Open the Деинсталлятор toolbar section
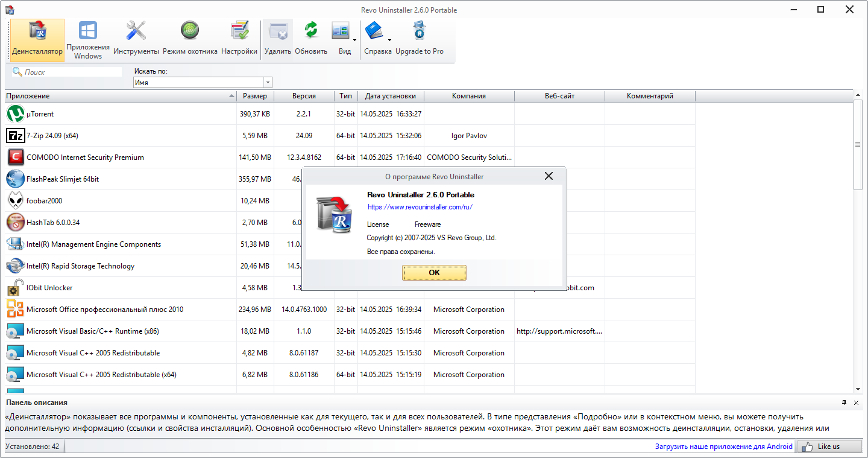868x458 pixels. (37, 40)
